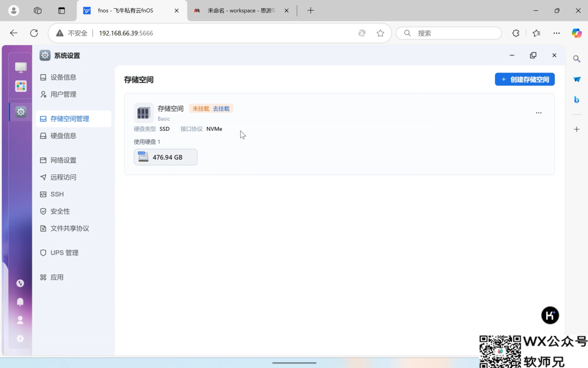The width and height of the screenshot is (588, 368).
Task: Click the 搜索 search box
Action: 449,33
